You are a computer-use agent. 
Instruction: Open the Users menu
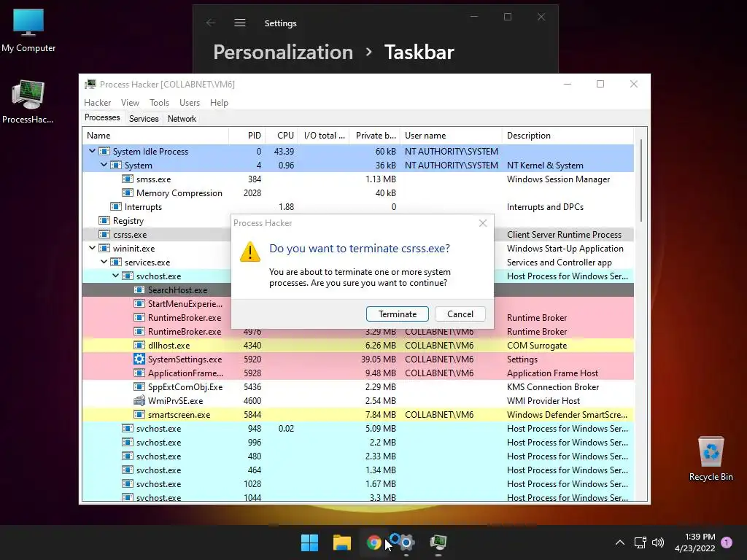(190, 102)
